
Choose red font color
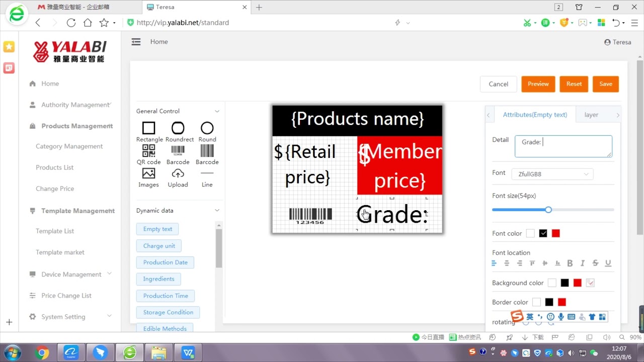[x=555, y=233]
